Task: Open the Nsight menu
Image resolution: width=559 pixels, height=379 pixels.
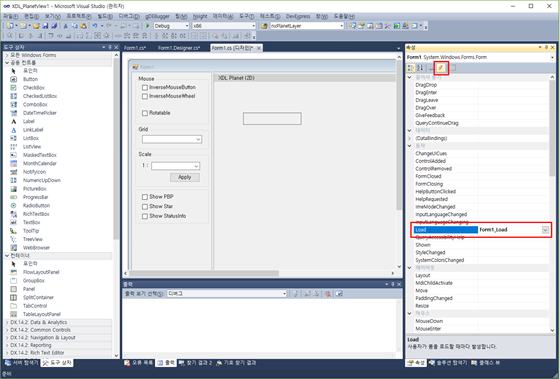Action: [x=200, y=16]
